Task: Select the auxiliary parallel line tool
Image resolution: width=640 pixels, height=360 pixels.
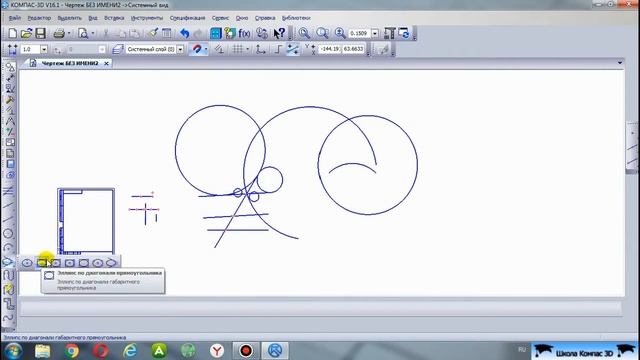Action: pos(9,191)
